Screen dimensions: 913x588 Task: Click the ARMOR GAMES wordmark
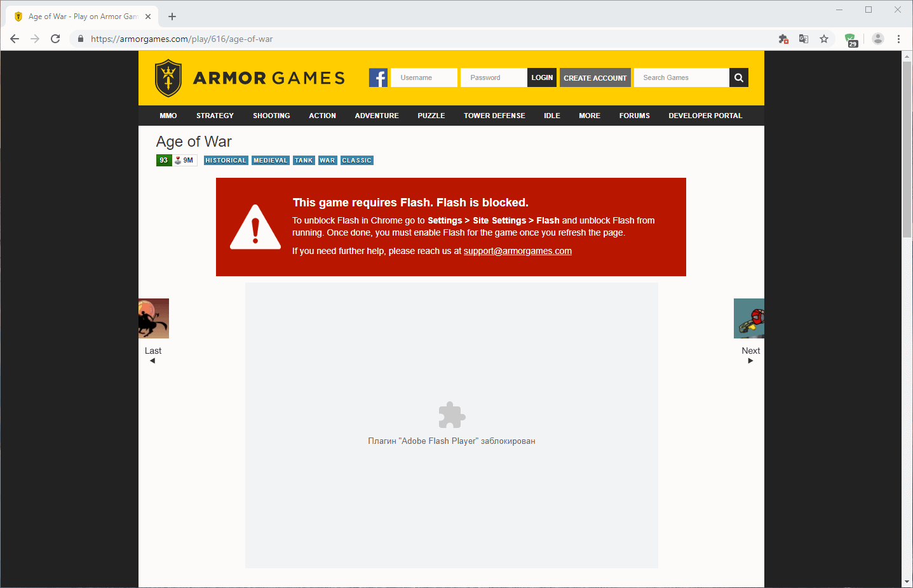(x=269, y=78)
